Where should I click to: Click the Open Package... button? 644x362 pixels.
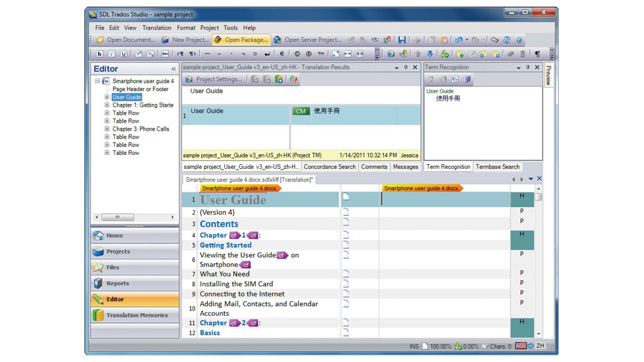pos(241,40)
